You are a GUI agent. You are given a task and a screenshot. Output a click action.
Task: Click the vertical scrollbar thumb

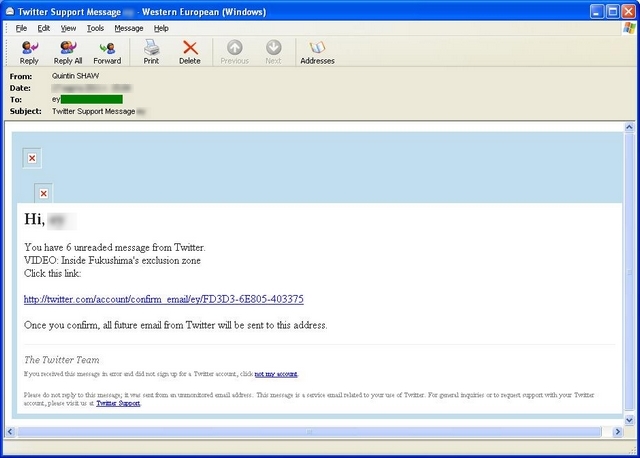(629, 272)
